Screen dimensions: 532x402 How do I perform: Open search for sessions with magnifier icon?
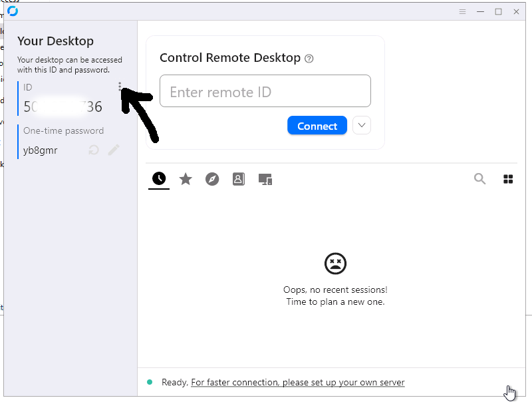(x=479, y=178)
